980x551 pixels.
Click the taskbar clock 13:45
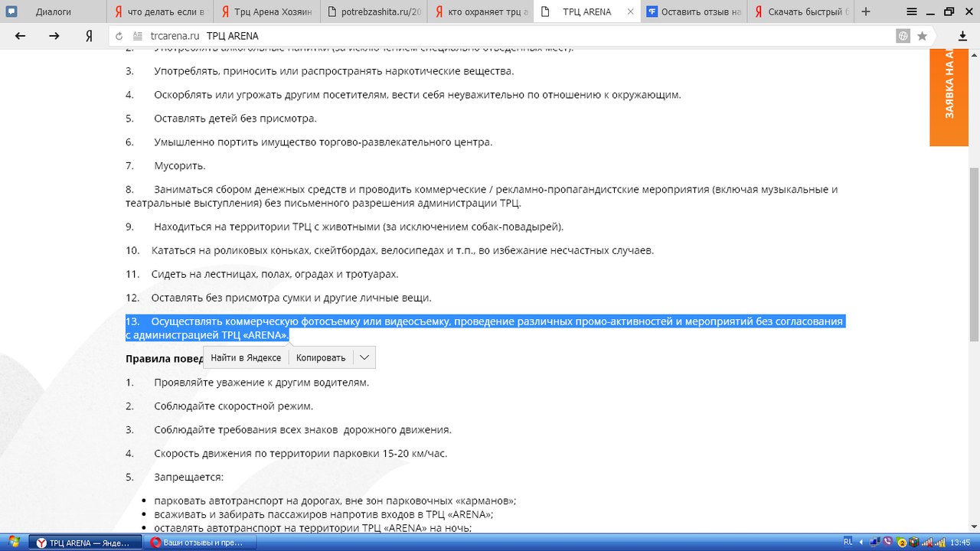coord(960,542)
